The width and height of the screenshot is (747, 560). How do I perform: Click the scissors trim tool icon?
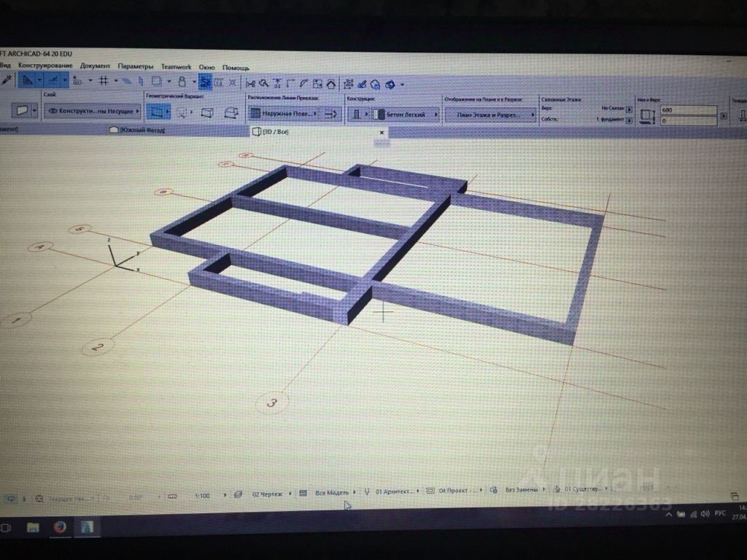point(250,84)
